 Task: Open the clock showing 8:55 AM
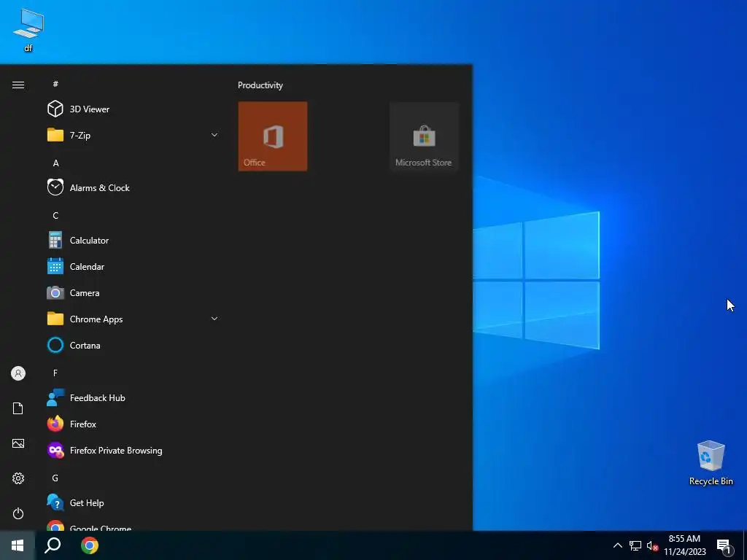(x=684, y=545)
